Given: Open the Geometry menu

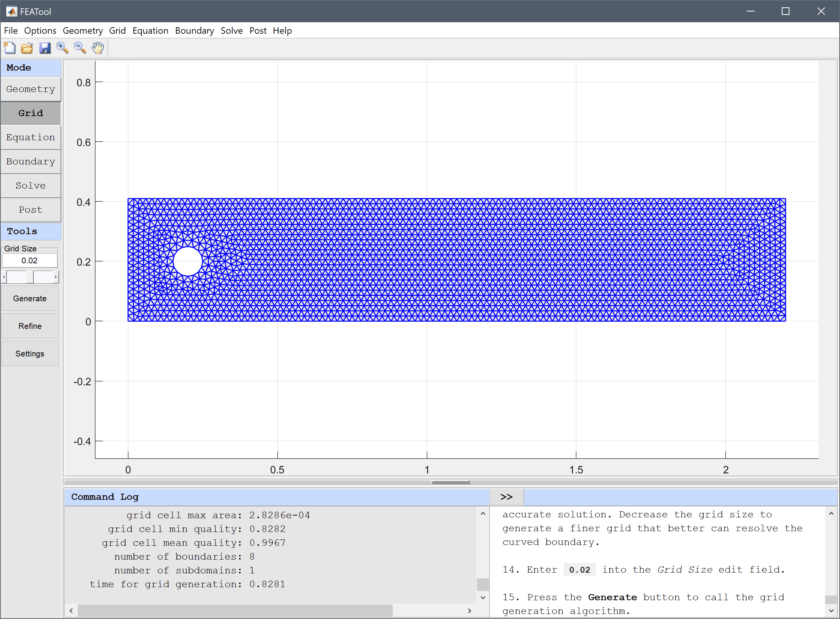Looking at the screenshot, I should point(83,31).
